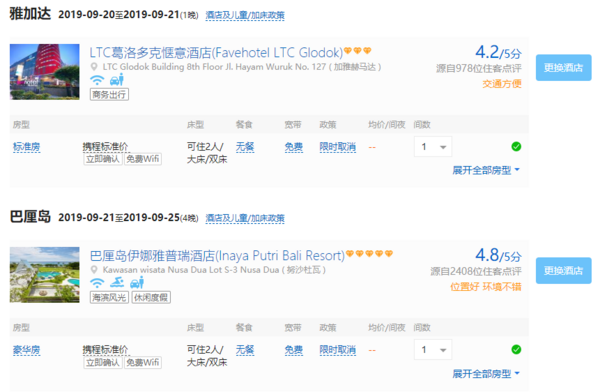Click 携程标准价 in the 豪华房 row
This screenshot has height=392, width=600.
click(x=106, y=350)
